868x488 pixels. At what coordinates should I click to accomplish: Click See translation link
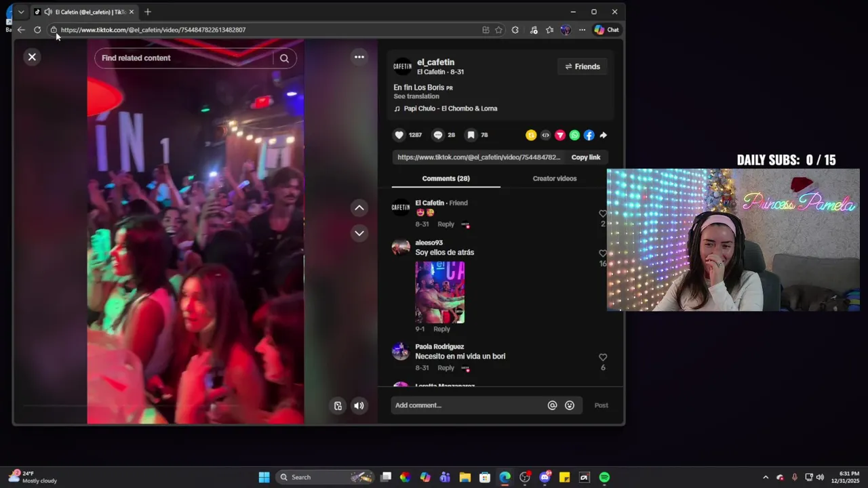coord(416,96)
